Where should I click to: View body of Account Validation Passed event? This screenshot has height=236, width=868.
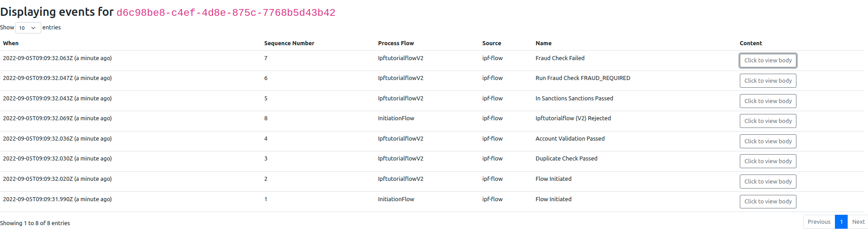(x=768, y=141)
